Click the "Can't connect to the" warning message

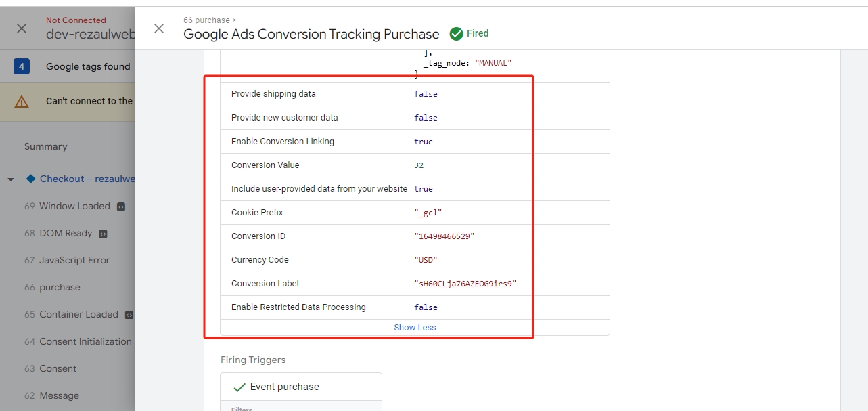tap(89, 101)
